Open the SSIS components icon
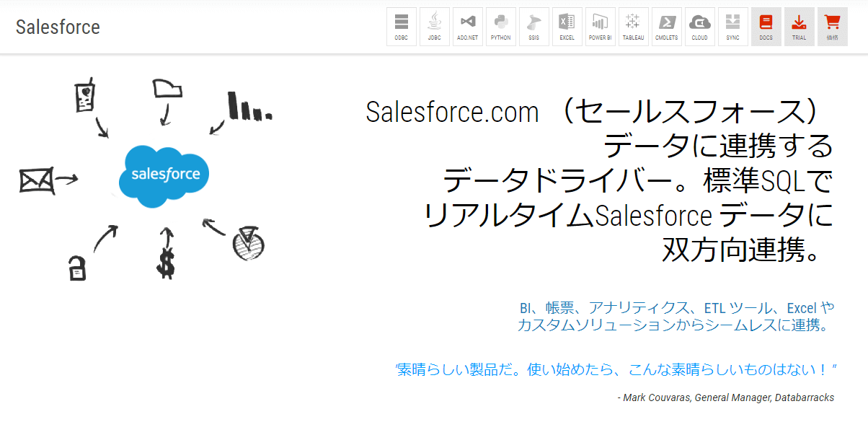The width and height of the screenshot is (868, 422). [534, 27]
